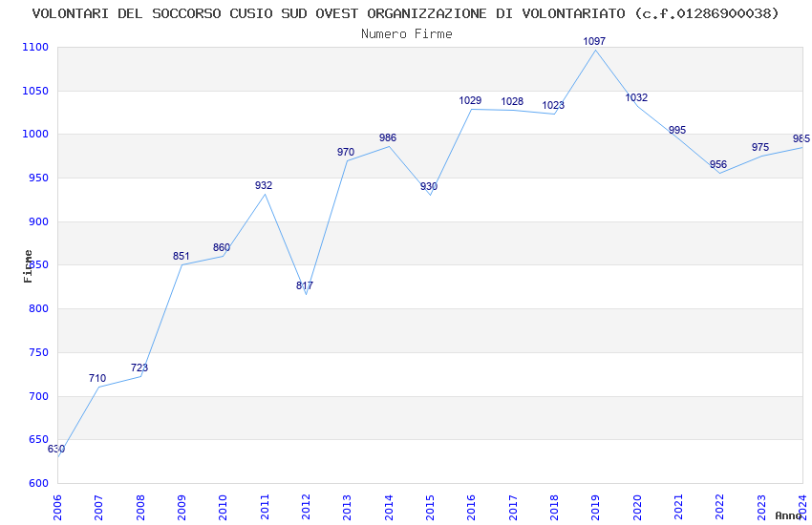This screenshot has width=812, height=525.
Task: Click data label 986 for 2014
Action: click(x=388, y=137)
